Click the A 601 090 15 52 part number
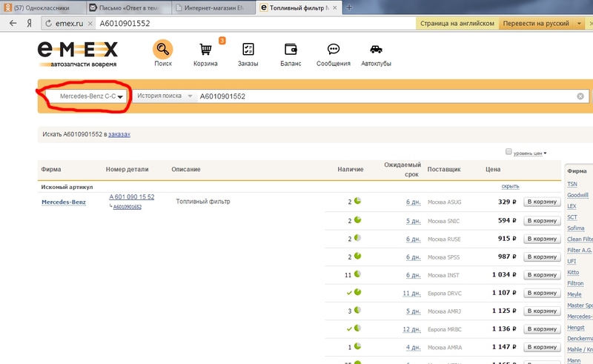This screenshot has height=364, width=593. (x=131, y=196)
